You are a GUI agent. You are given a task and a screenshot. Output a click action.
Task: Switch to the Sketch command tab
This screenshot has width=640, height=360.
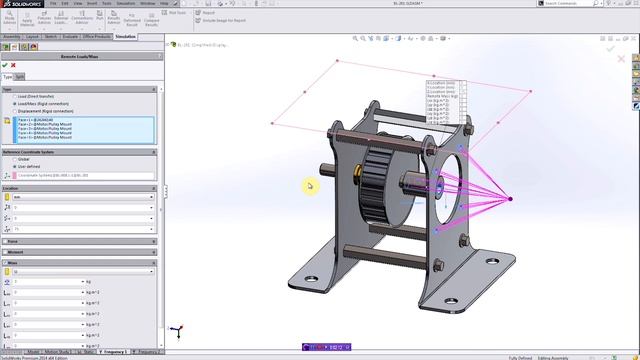pyautogui.click(x=51, y=37)
